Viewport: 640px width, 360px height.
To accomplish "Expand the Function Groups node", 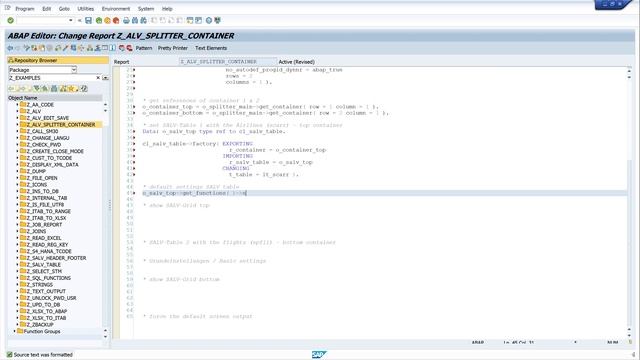I will 14,331.
